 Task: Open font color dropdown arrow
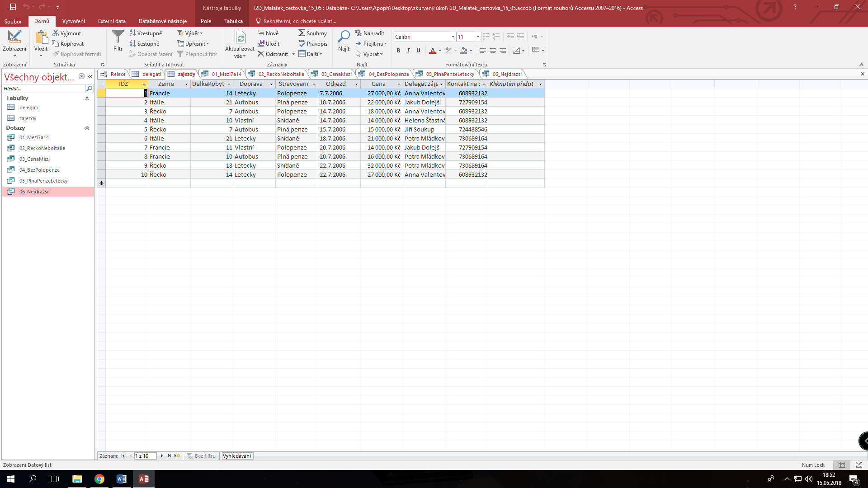(x=440, y=51)
